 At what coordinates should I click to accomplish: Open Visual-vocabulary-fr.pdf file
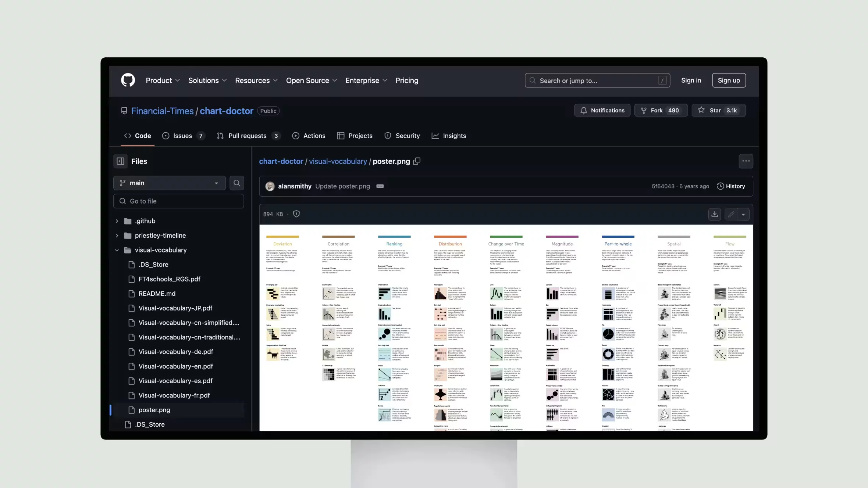click(174, 395)
